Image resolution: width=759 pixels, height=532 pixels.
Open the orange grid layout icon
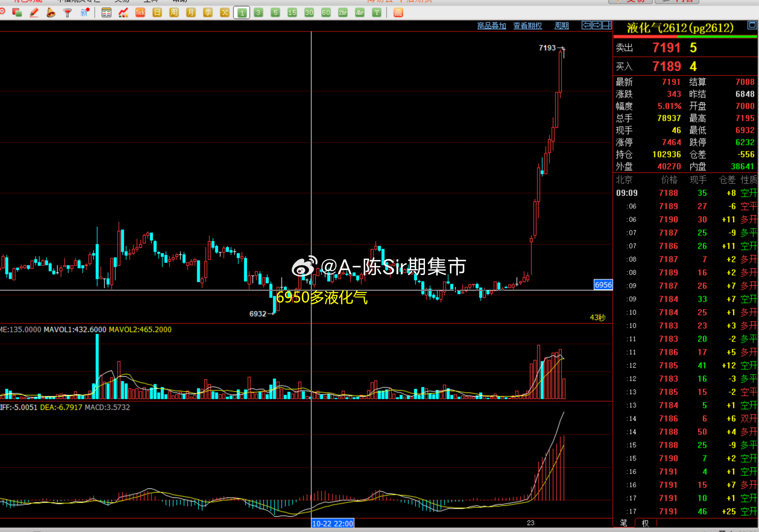click(398, 13)
